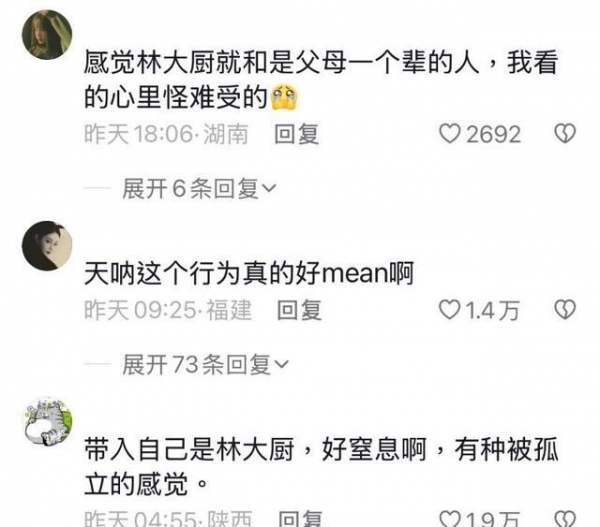Click chevron next to 展开73条回复
Image resolution: width=600 pixels, height=527 pixels.
282,364
